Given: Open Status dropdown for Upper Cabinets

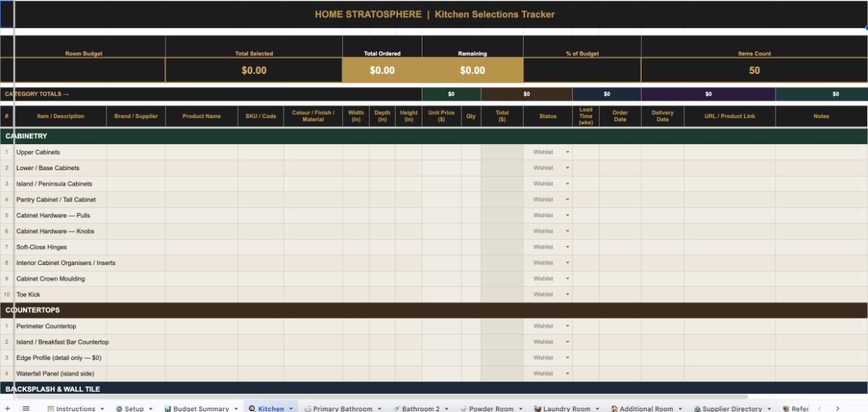Looking at the screenshot, I should pos(567,152).
